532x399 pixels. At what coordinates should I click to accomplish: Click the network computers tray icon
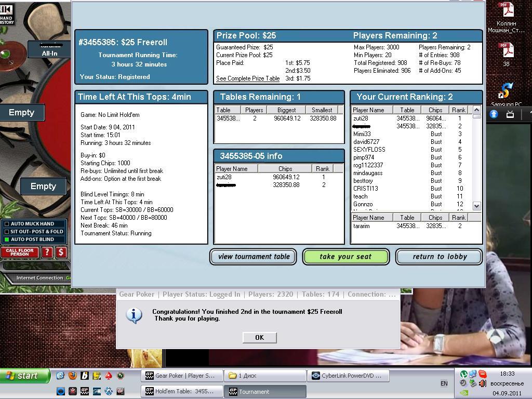tap(473, 374)
